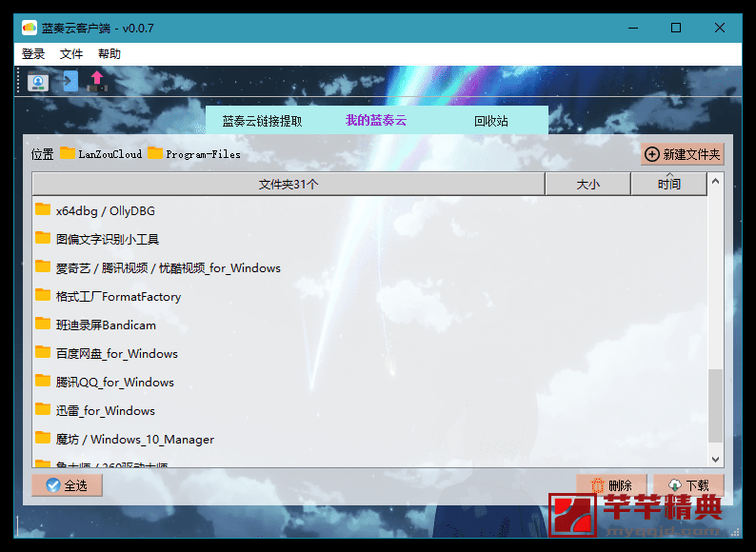
Task: Open the 帮助 menu
Action: [x=109, y=54]
